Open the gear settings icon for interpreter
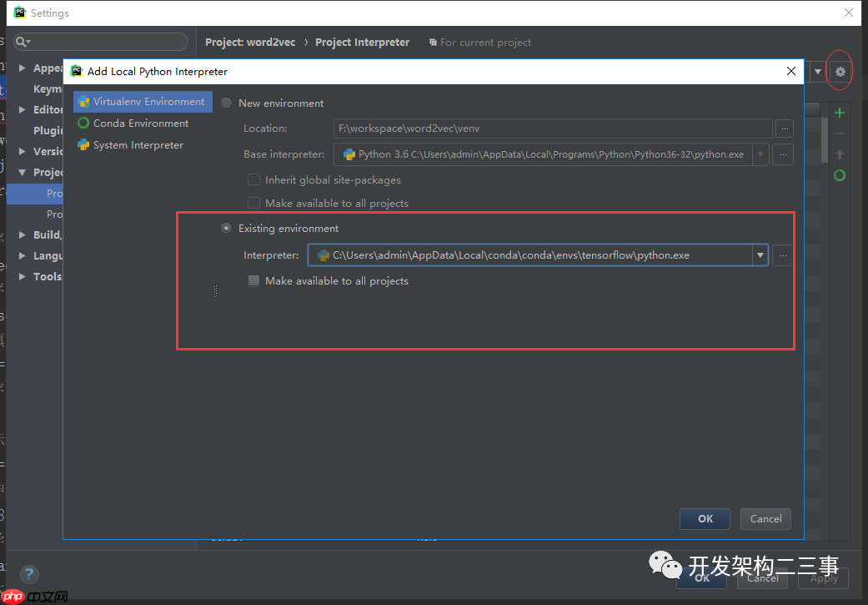Screen dimensions: 868x605 pos(840,72)
